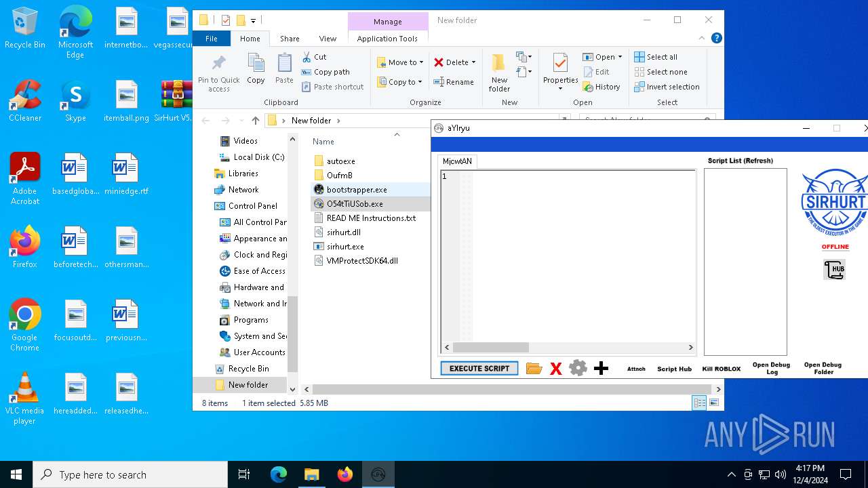Click the editor horizontal scrollbar thumb
The image size is (868, 488).
[491, 347]
